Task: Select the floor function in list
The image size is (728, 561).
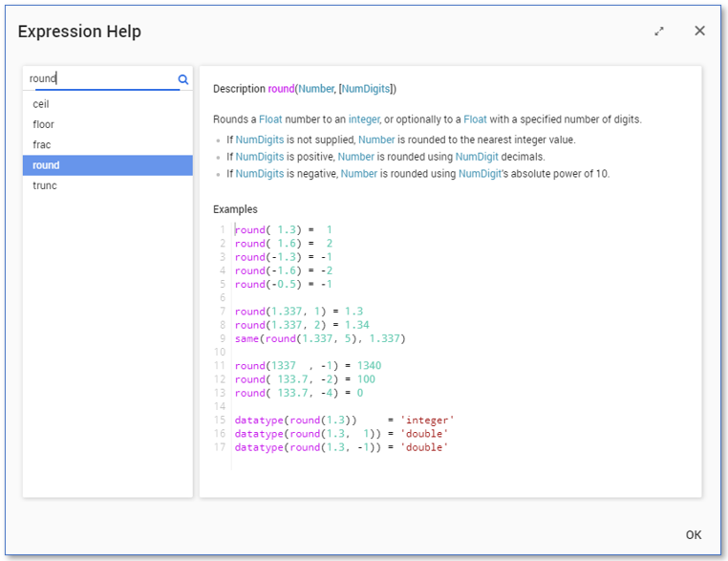Action: pyautogui.click(x=44, y=124)
